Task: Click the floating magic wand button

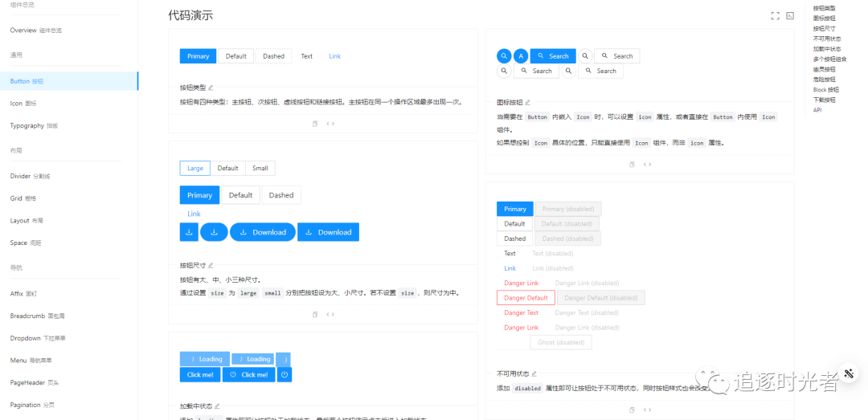Action: click(x=848, y=373)
